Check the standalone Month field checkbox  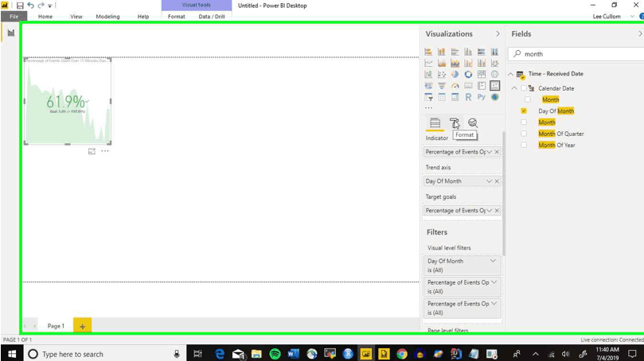(x=524, y=122)
